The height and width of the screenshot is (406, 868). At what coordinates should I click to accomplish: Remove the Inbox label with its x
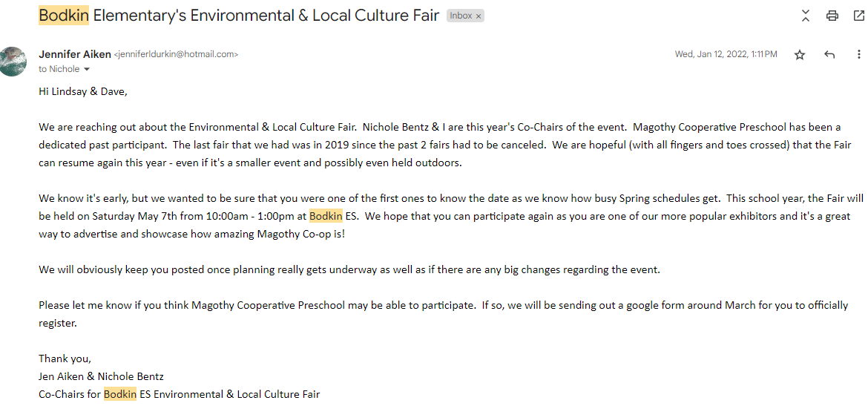point(479,16)
